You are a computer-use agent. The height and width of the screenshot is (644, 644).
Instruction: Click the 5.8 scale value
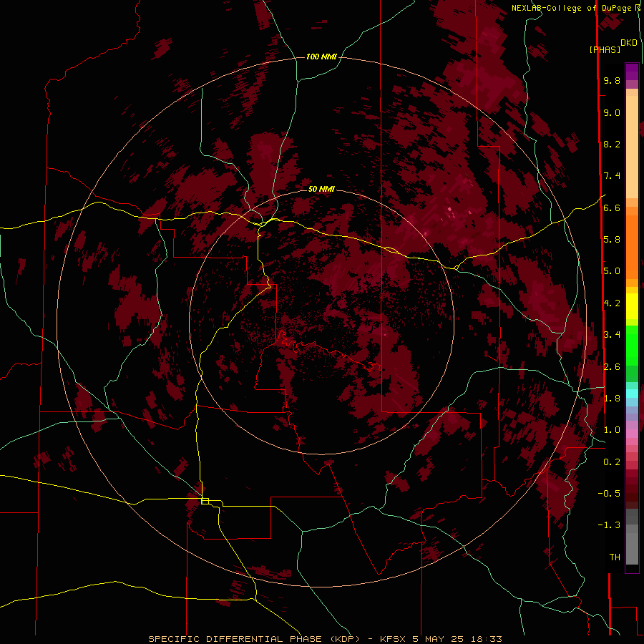(x=612, y=240)
